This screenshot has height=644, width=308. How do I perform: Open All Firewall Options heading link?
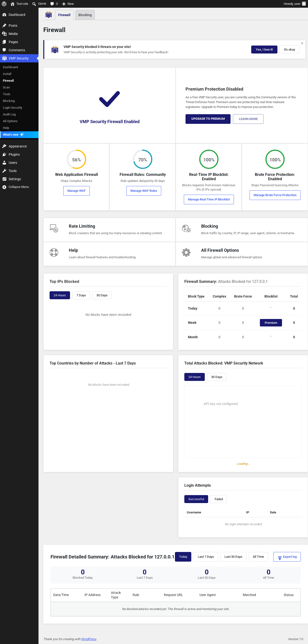220,250
